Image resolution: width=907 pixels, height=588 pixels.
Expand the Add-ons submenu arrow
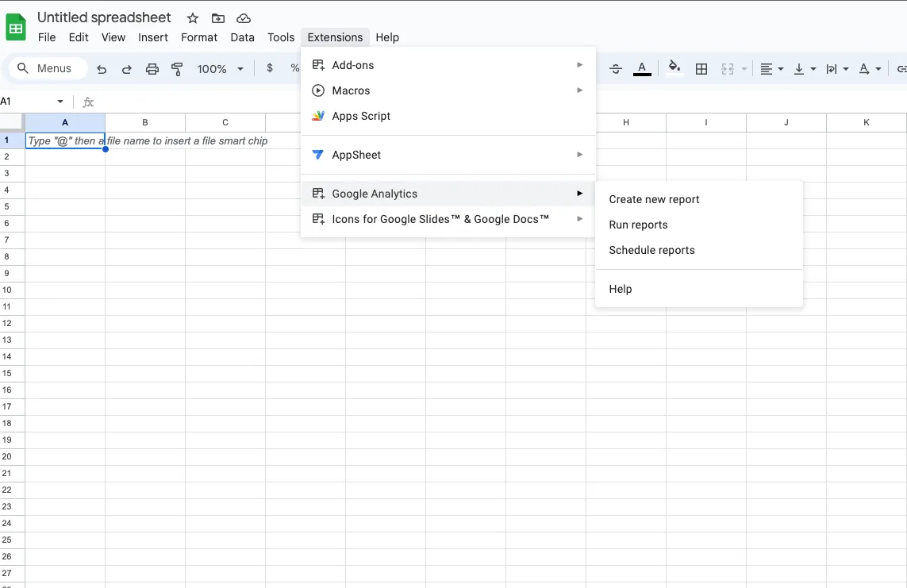pos(579,65)
